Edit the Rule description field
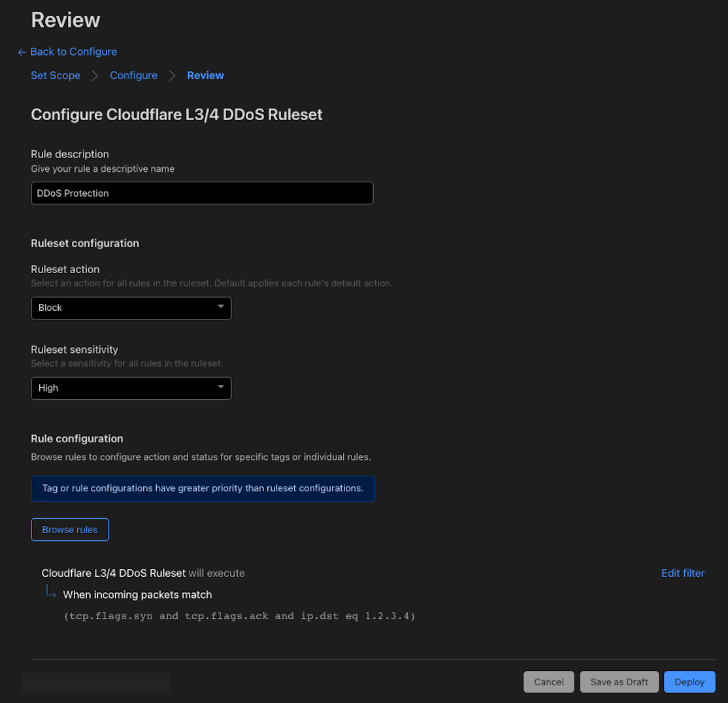The width and height of the screenshot is (728, 703). 202,193
